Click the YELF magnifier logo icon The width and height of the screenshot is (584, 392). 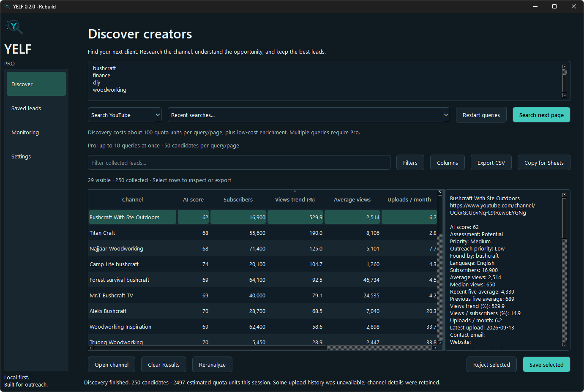point(14,27)
